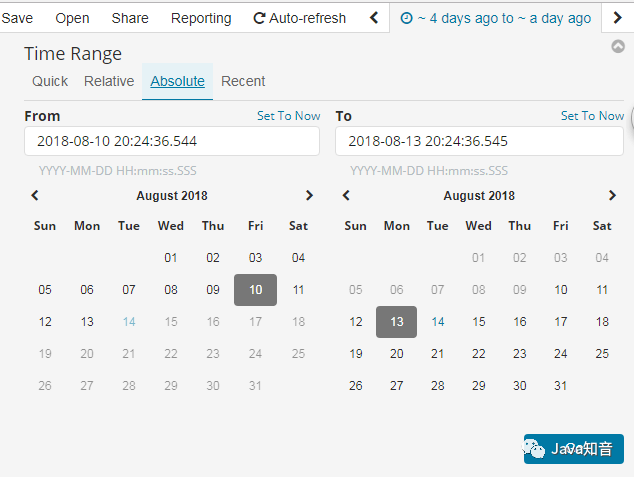634x477 pixels.
Task: Go to previous month in To calendar
Action: (x=346, y=196)
